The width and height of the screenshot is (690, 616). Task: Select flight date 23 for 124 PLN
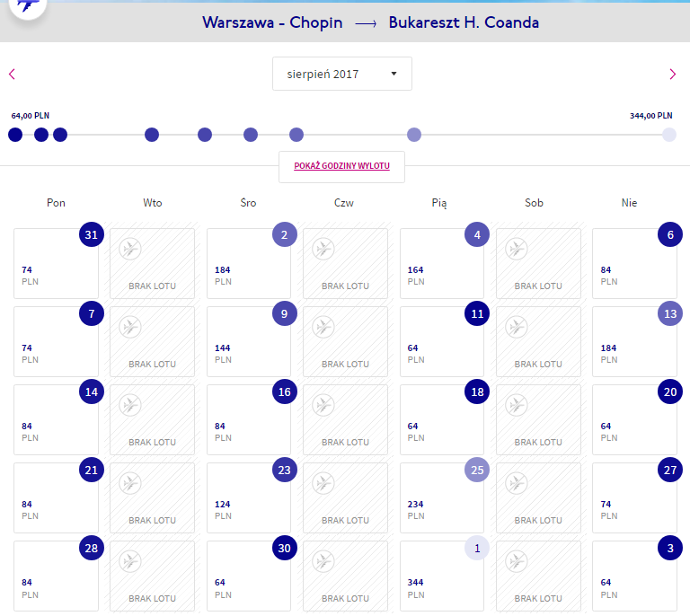(249, 497)
